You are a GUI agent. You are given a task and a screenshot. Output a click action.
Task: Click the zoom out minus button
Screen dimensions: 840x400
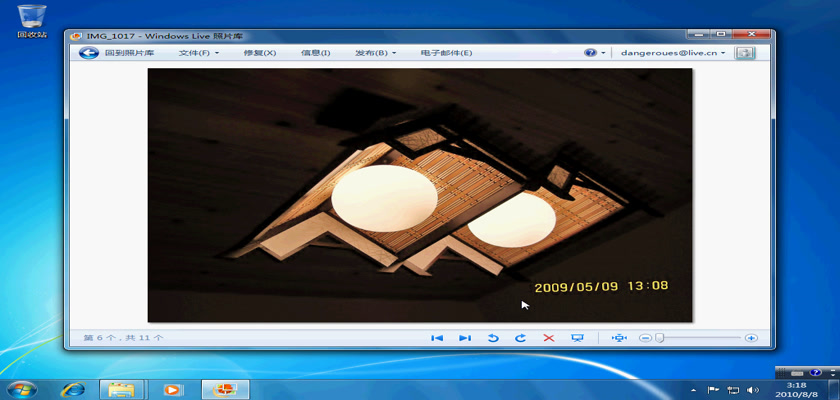[x=646, y=338]
